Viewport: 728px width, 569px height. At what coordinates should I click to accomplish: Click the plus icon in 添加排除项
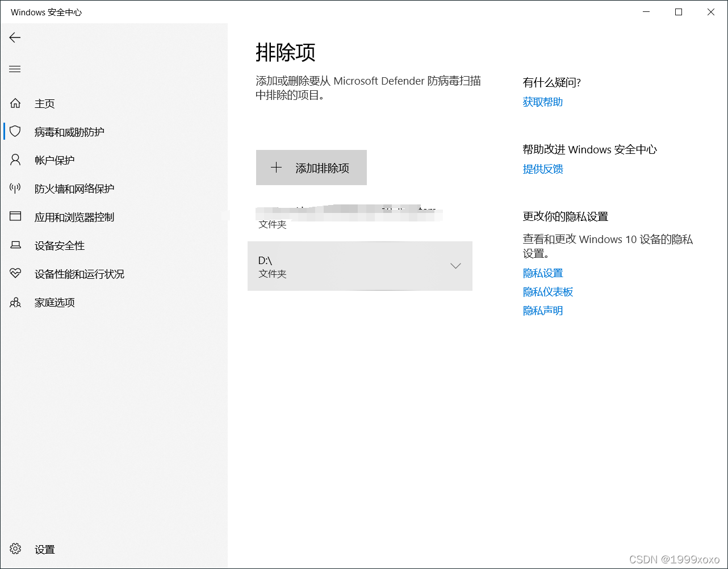coord(276,168)
